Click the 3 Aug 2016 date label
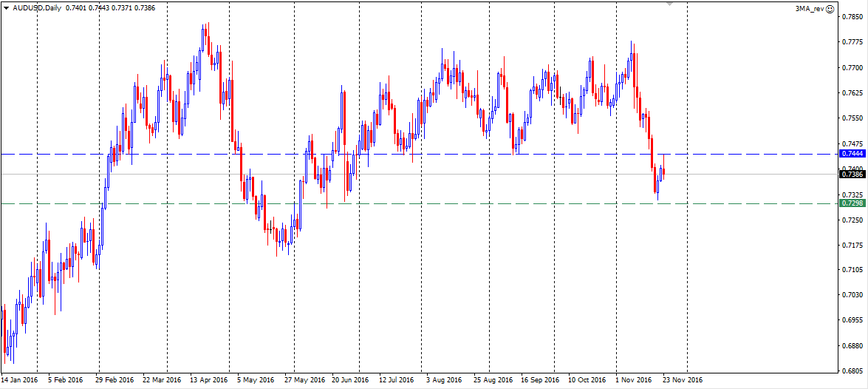Screen dimensions: 868x389 pyautogui.click(x=444, y=380)
